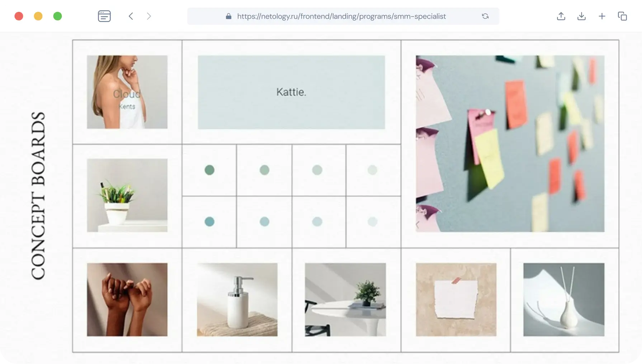Click the netology.ru address bar
The height and width of the screenshot is (364, 642).
click(x=341, y=16)
